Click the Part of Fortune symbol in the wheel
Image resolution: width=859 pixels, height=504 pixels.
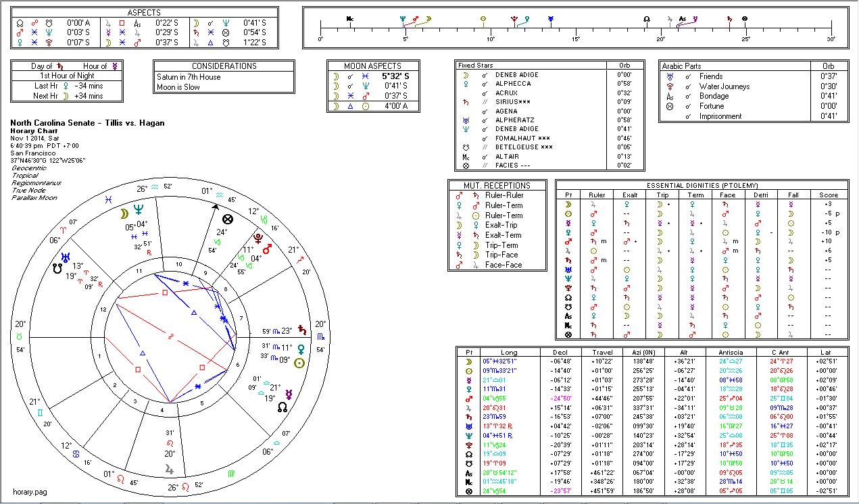click(x=228, y=219)
